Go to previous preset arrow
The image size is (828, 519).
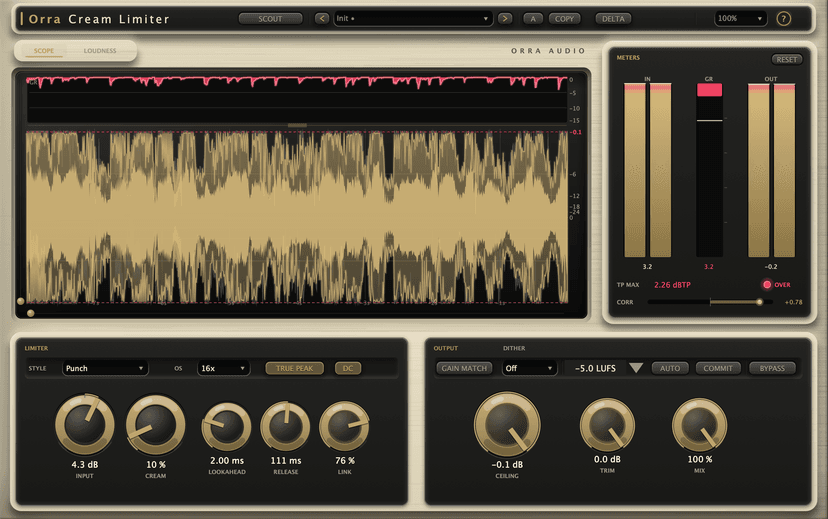click(x=322, y=18)
